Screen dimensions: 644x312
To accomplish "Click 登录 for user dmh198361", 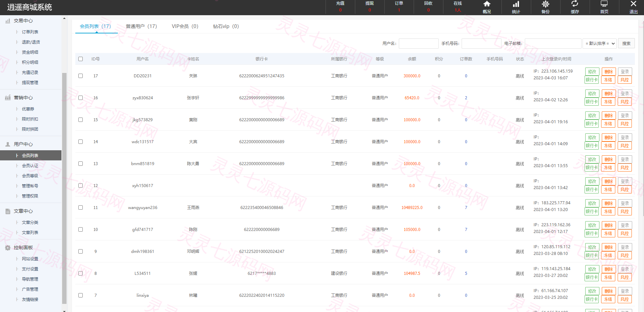I will 625,247.
